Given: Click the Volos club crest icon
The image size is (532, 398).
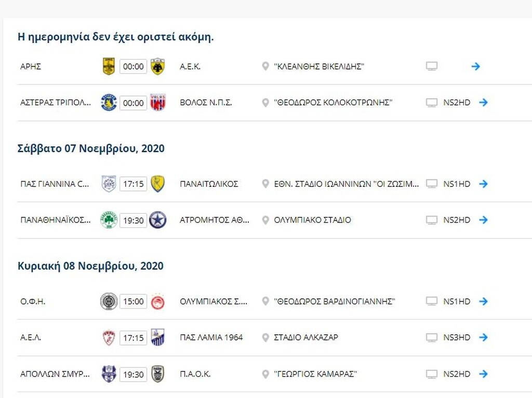Looking at the screenshot, I should click(157, 102).
